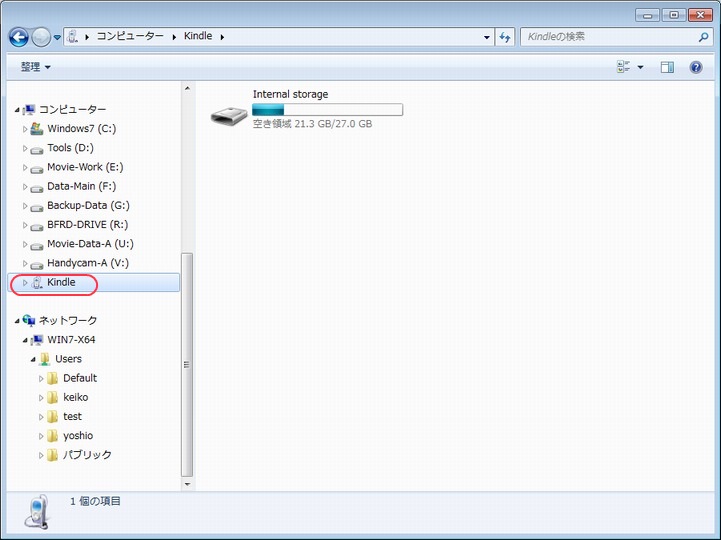Open the view options dropdown arrow
721x540 pixels.
641,67
